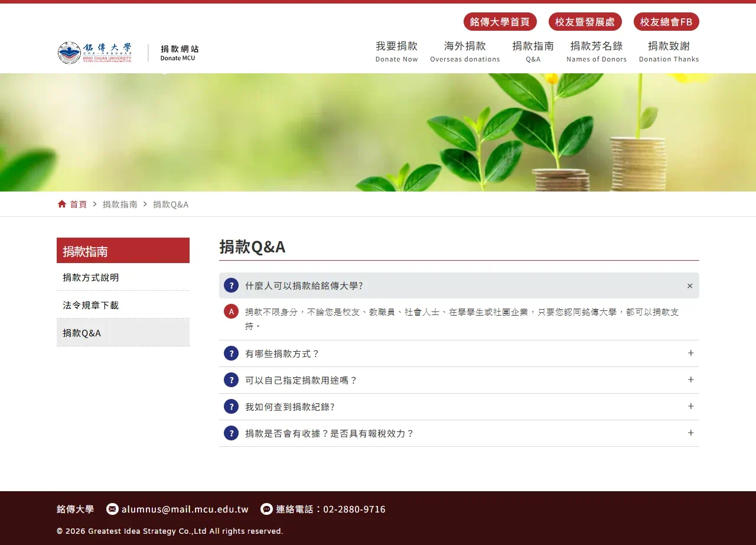This screenshot has width=756, height=545.
Task: Click the alumnus@mail.mcu.edu.tw email link
Action: [x=185, y=509]
